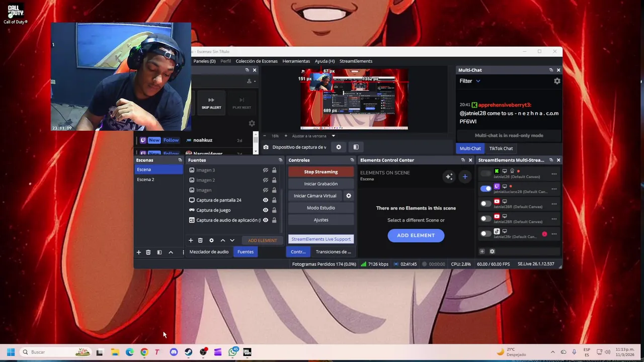Click the preview zoom in plus
Screen dimensions: 644x362
click(x=286, y=136)
